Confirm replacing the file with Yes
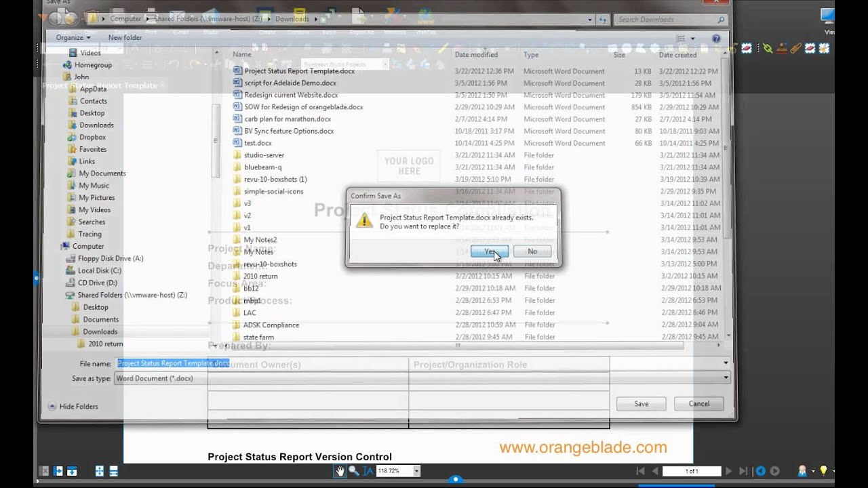Viewport: 868px width, 488px height. (489, 251)
